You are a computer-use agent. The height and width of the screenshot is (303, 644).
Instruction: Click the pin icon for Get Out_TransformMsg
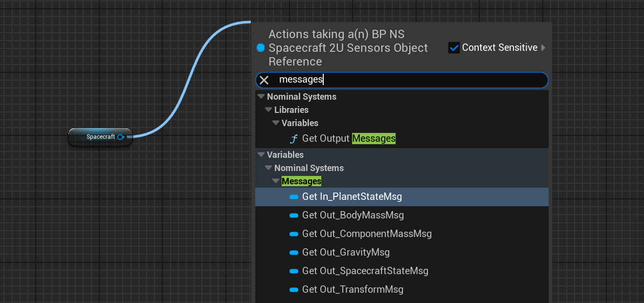click(x=293, y=290)
